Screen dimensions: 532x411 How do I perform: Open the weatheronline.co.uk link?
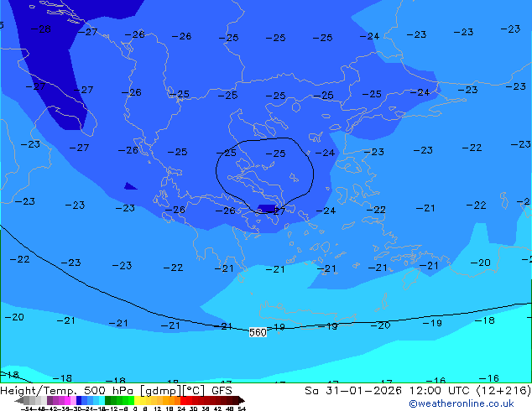(462, 403)
